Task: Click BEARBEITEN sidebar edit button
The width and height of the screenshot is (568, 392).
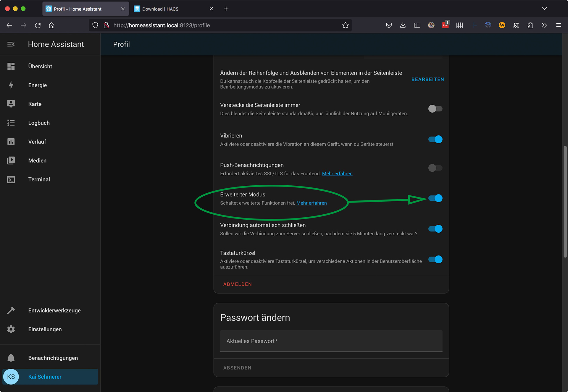Action: coord(427,79)
